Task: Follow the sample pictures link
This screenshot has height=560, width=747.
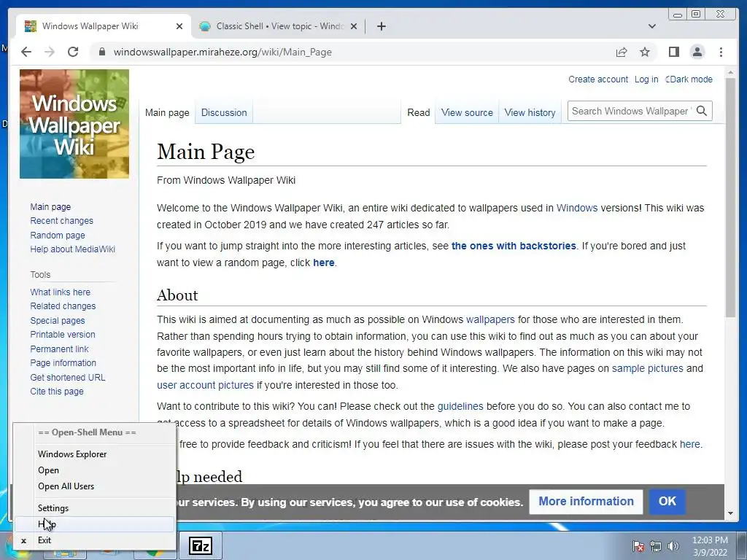Action: point(648,368)
